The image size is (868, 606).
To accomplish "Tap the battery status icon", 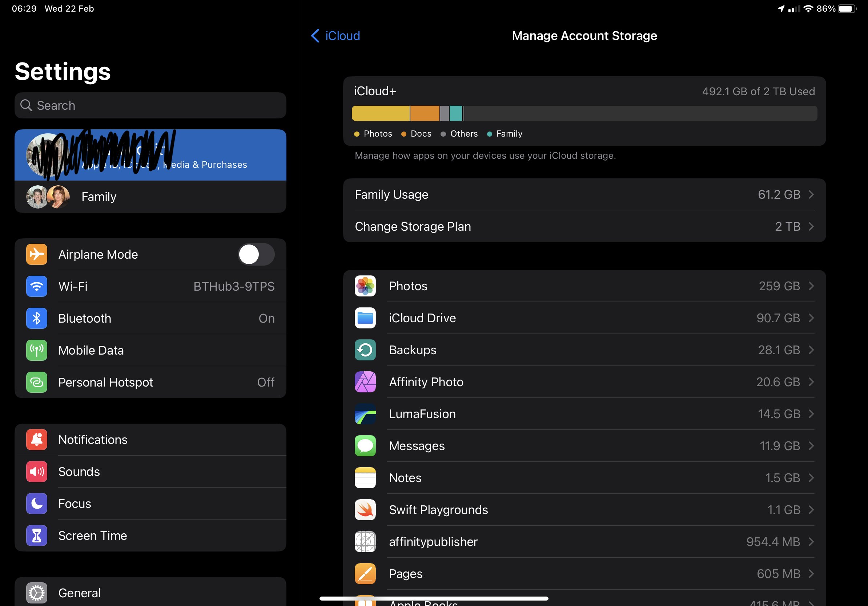I will coord(848,9).
